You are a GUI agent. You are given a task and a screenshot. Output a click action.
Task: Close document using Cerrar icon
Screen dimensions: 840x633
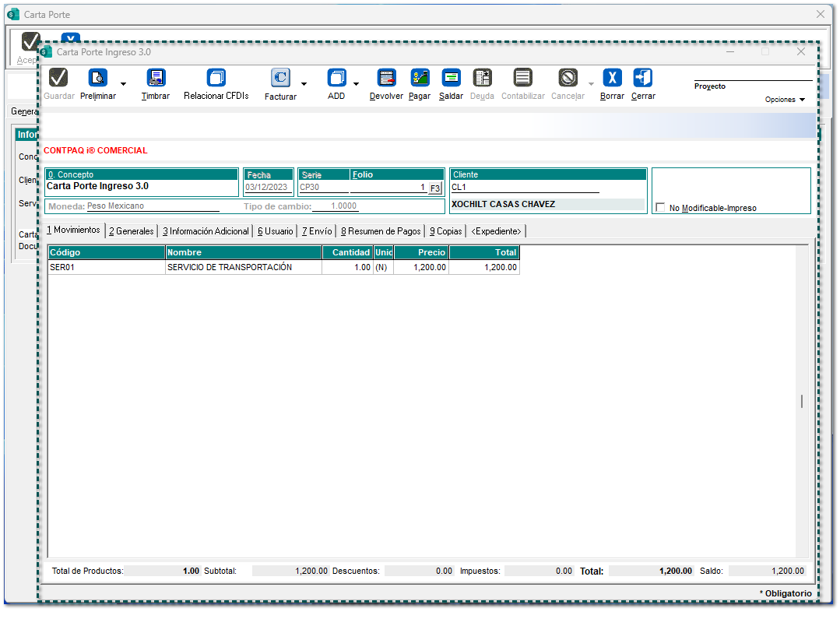pos(643,79)
